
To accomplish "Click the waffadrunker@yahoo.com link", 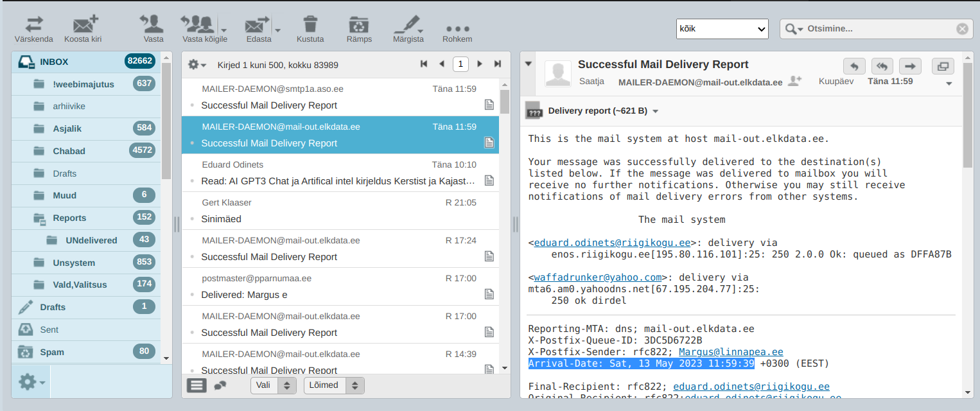I will point(597,277).
